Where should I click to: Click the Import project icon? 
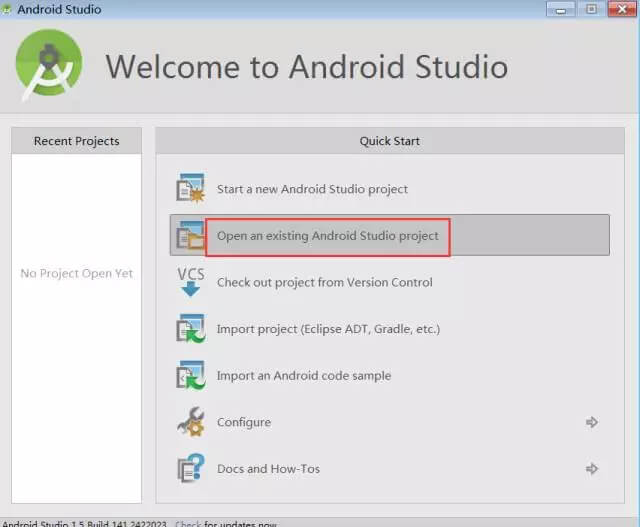pyautogui.click(x=191, y=328)
